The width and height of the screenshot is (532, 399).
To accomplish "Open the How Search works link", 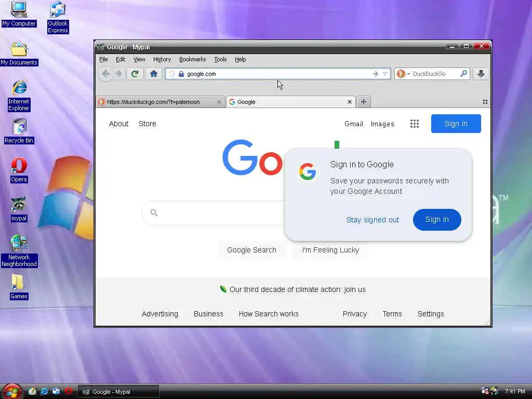I will coord(269,314).
